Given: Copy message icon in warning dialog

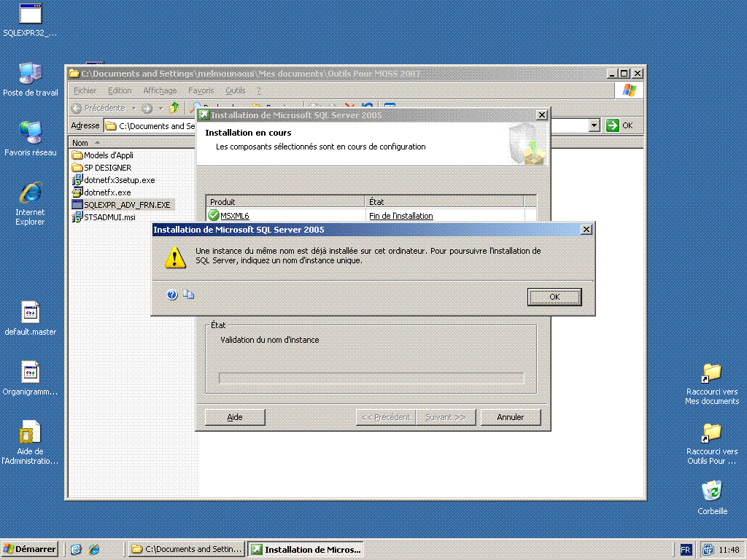Looking at the screenshot, I should pos(189,295).
